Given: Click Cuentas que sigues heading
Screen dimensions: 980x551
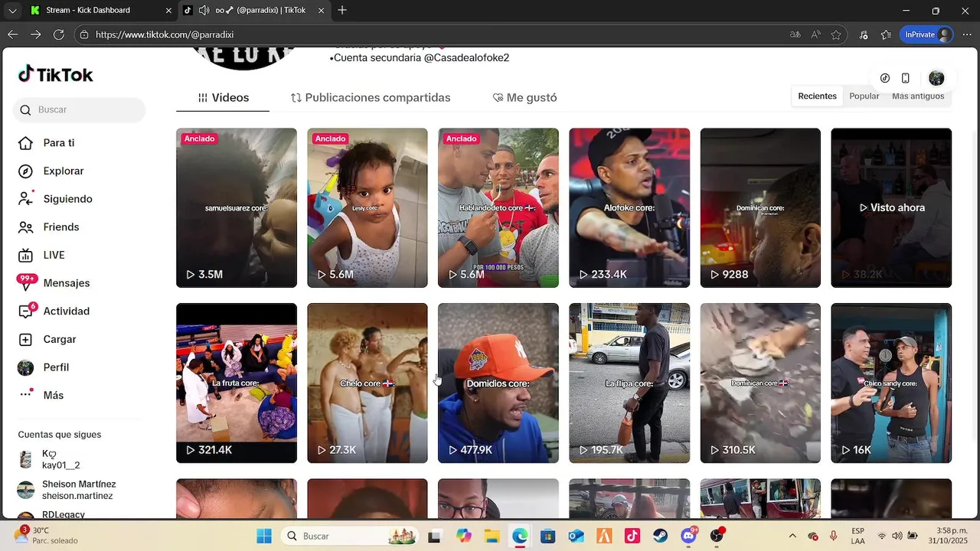Looking at the screenshot, I should (x=60, y=435).
